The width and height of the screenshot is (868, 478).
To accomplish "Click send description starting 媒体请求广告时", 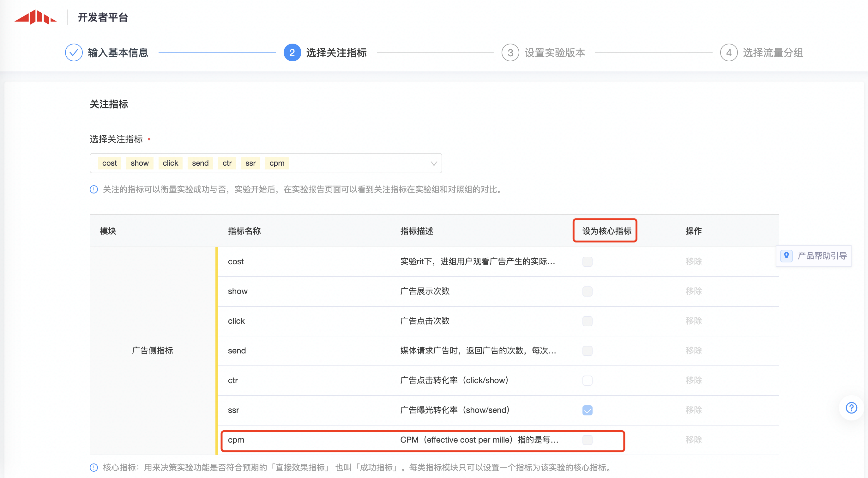I will click(x=478, y=351).
